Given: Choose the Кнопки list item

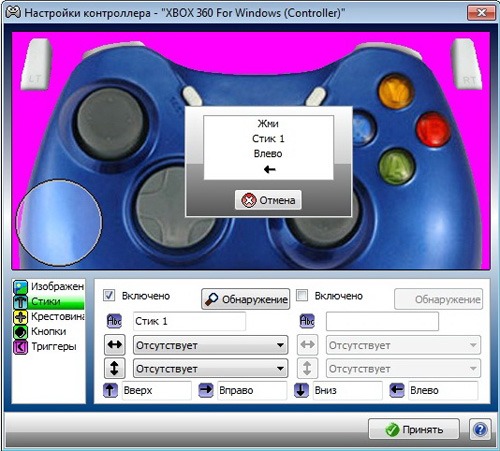Looking at the screenshot, I should click(x=49, y=331).
